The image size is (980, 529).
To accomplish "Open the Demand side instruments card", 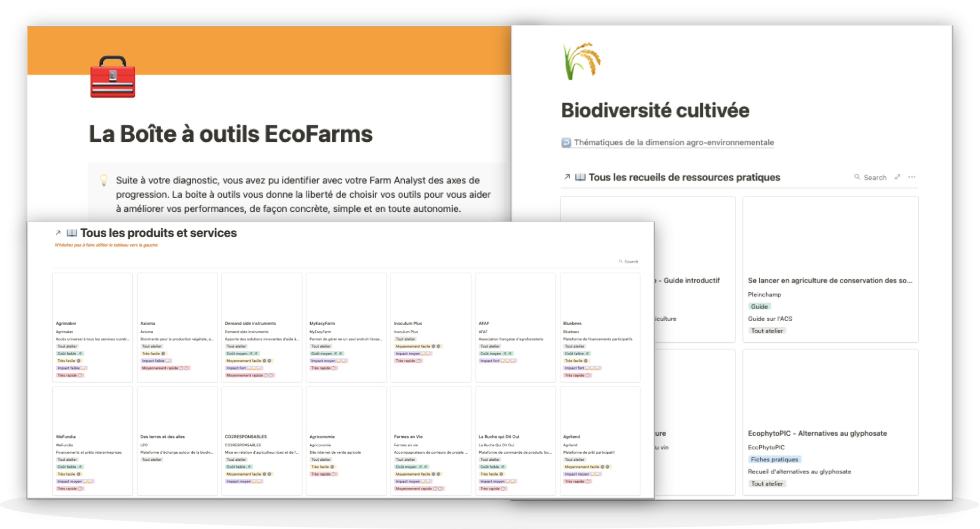I will coord(261,327).
